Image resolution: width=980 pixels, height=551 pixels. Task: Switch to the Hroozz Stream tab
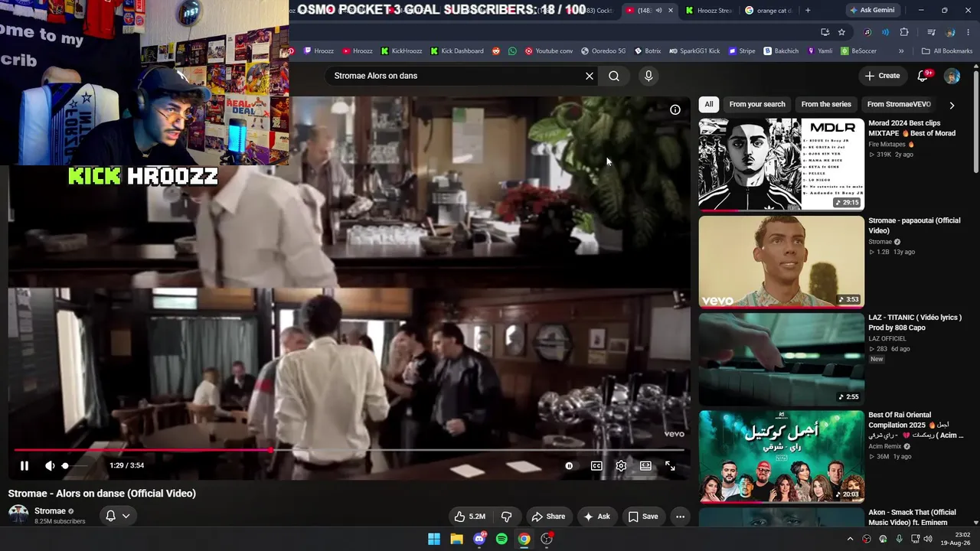[x=710, y=11]
